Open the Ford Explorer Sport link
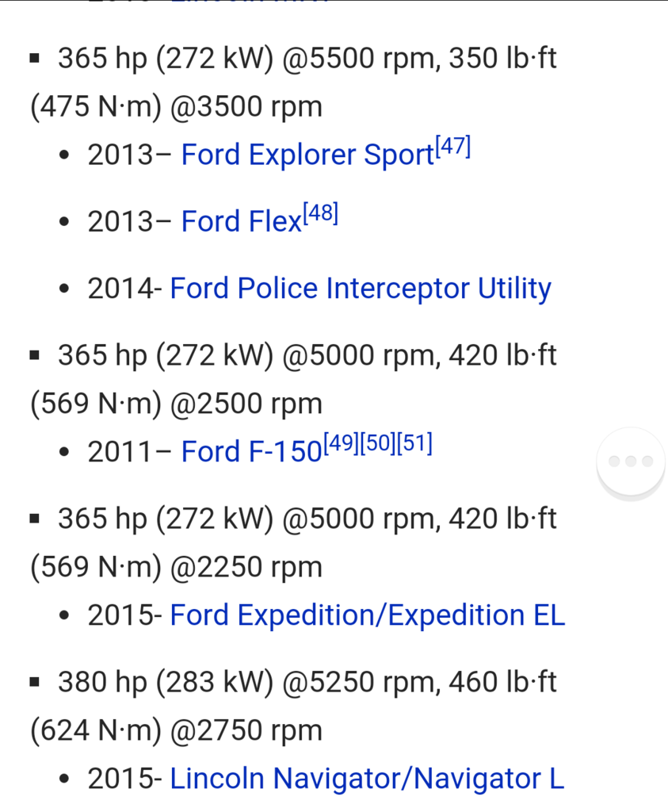Viewport: 668px width, 812px height. [x=307, y=155]
